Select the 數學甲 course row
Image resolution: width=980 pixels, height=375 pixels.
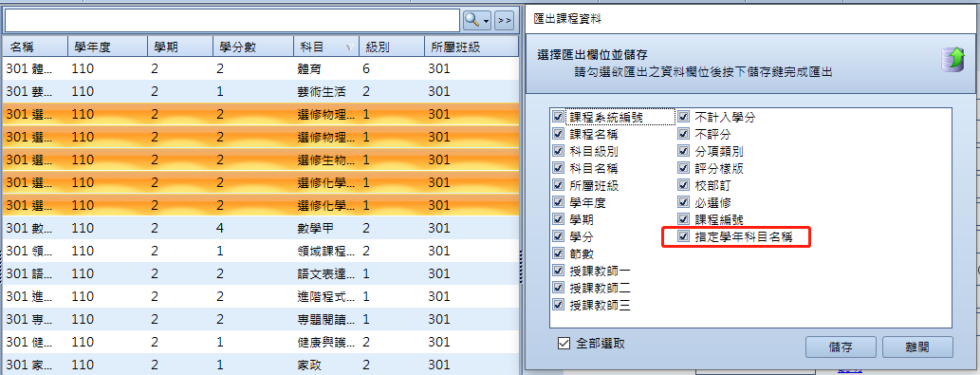260,228
